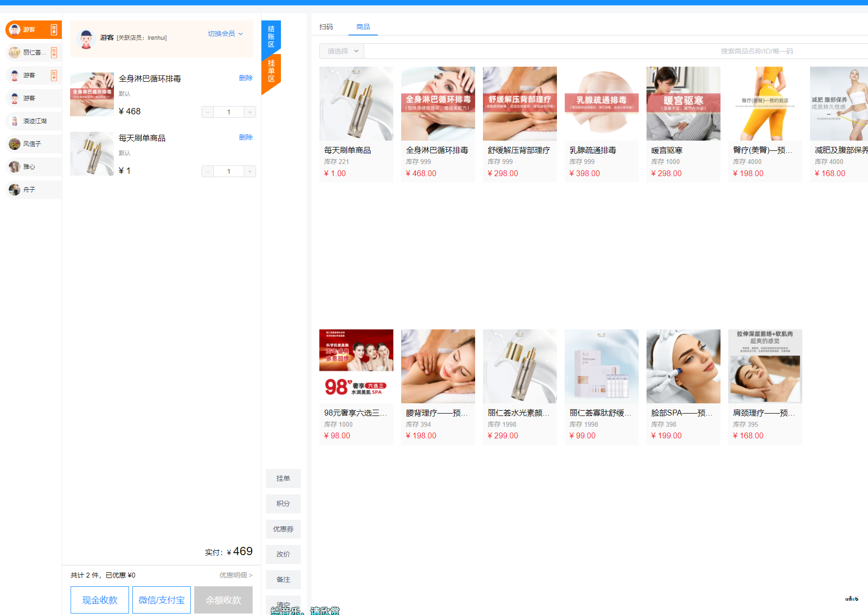Click 现金收款 cash payment button

click(x=100, y=600)
